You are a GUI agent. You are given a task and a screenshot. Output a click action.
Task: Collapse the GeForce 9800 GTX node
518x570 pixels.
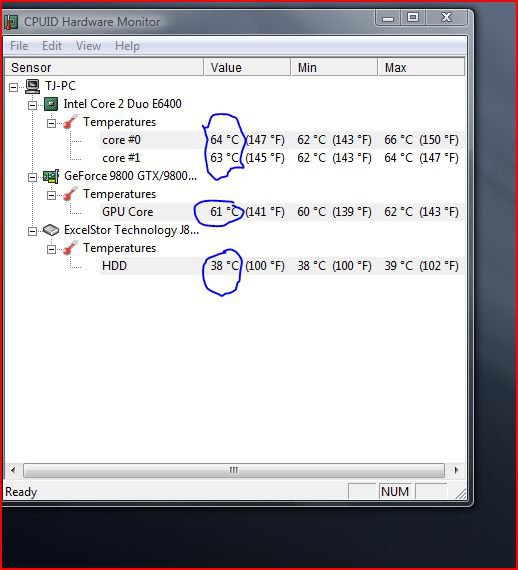32,177
